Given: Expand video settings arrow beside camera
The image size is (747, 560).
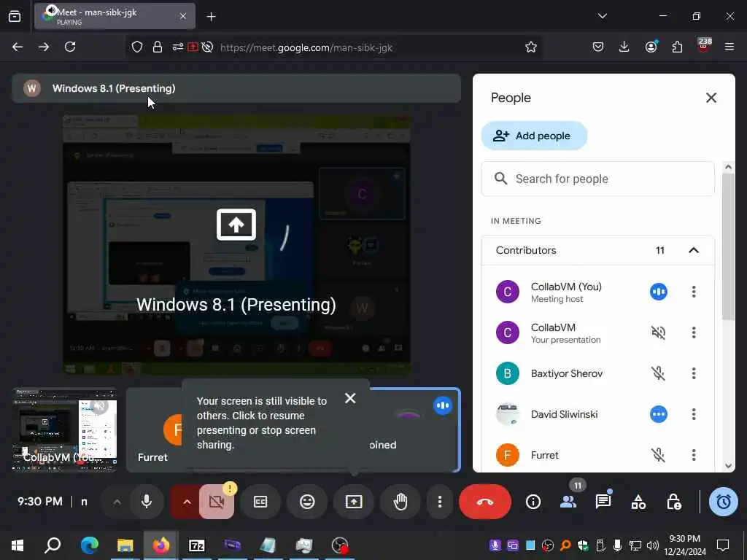Looking at the screenshot, I should coord(186,502).
